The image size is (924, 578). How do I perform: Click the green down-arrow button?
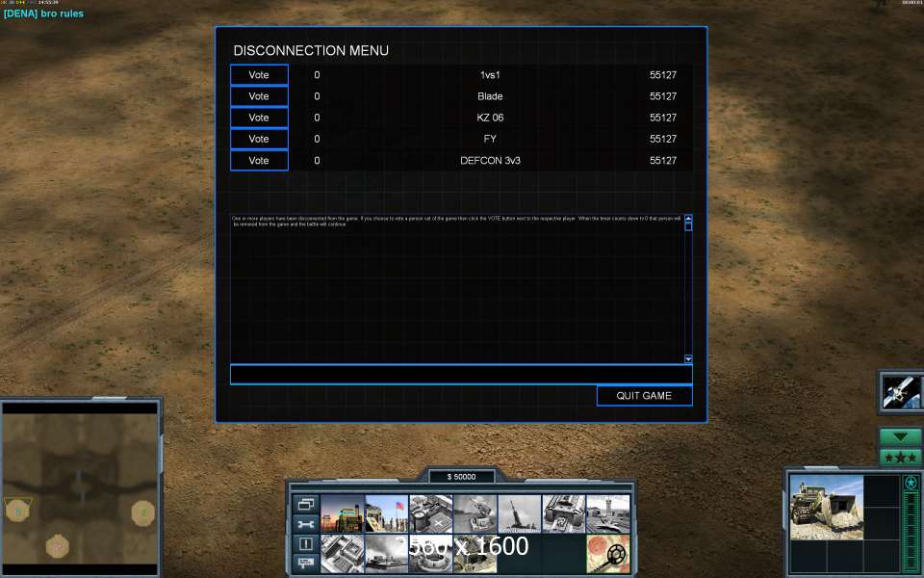pyautogui.click(x=901, y=437)
